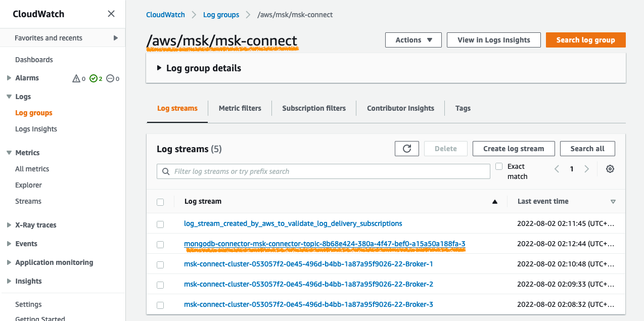
Task: Switch to Contributor Insights tab
Action: 400,108
